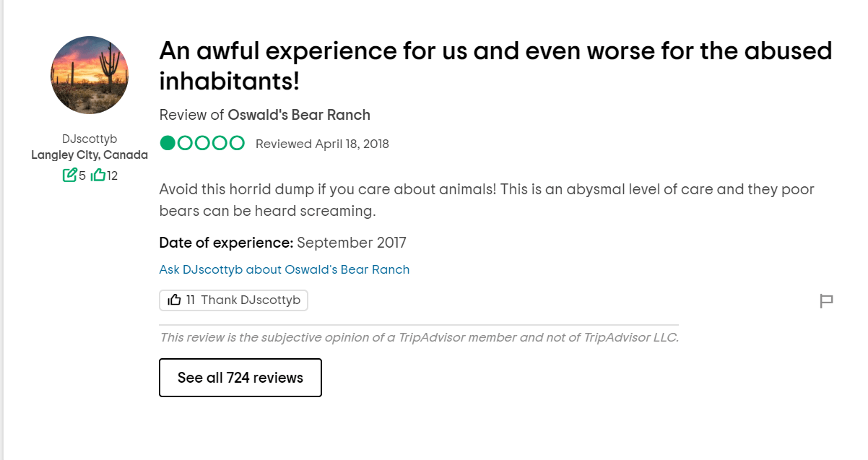868x460 pixels.
Task: Open the desert cactus profile avatar
Action: click(90, 75)
